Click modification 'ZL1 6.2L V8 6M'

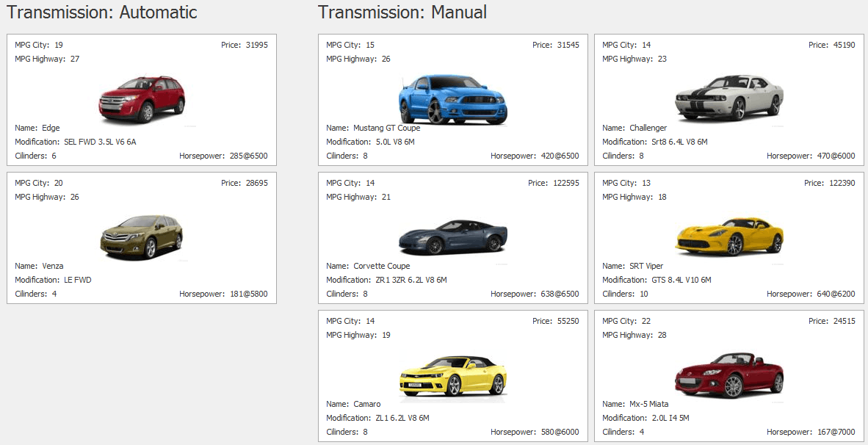coord(402,418)
